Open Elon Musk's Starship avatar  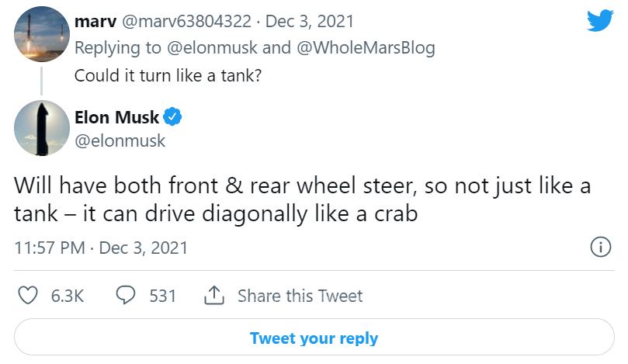[x=41, y=129]
